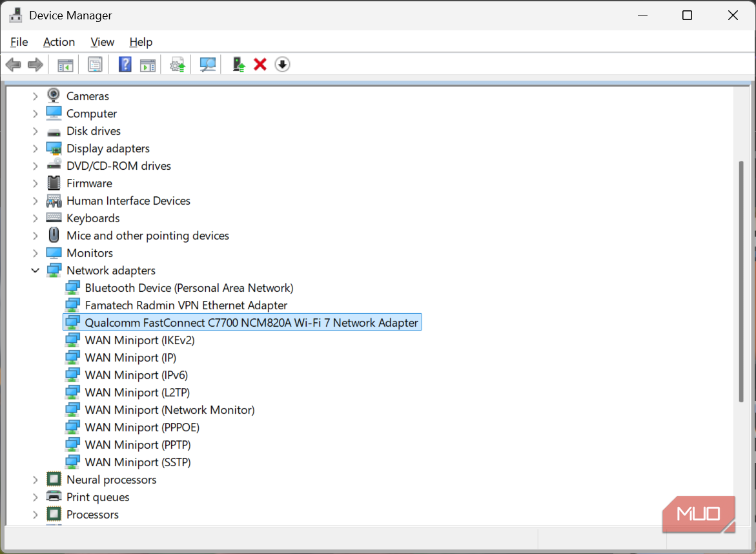Image resolution: width=756 pixels, height=554 pixels.
Task: Toggle the Action pane toolbar icon
Action: (148, 65)
